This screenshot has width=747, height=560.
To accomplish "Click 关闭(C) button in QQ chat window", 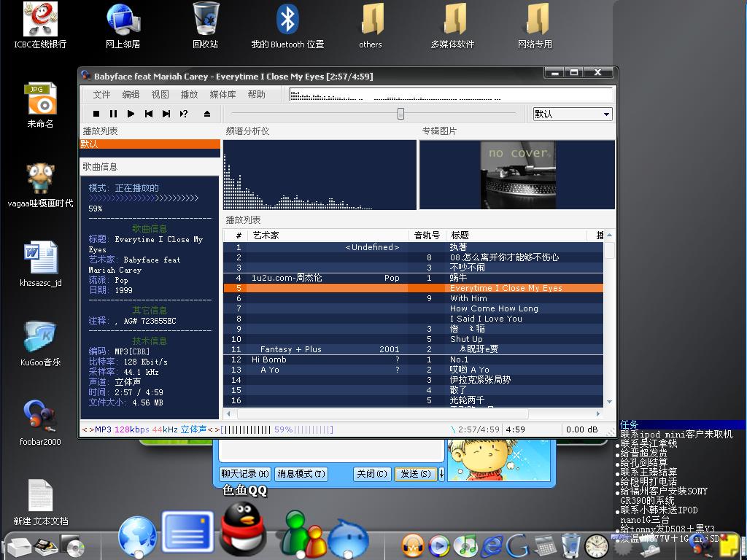I will [372, 474].
